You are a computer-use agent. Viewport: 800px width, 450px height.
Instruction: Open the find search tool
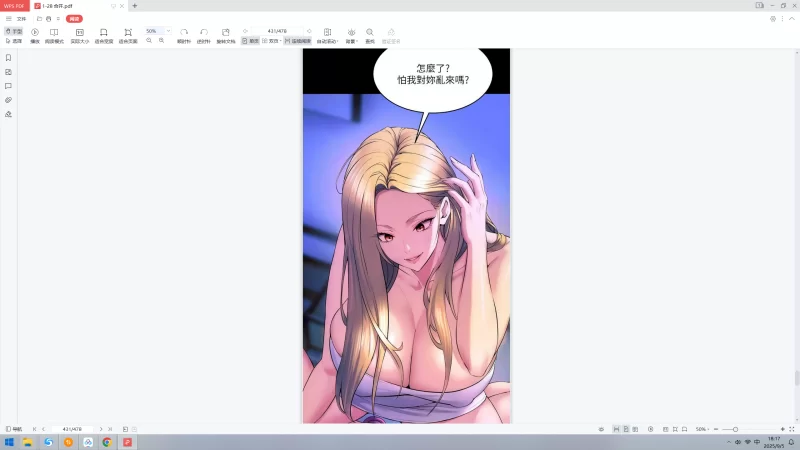[x=370, y=36]
